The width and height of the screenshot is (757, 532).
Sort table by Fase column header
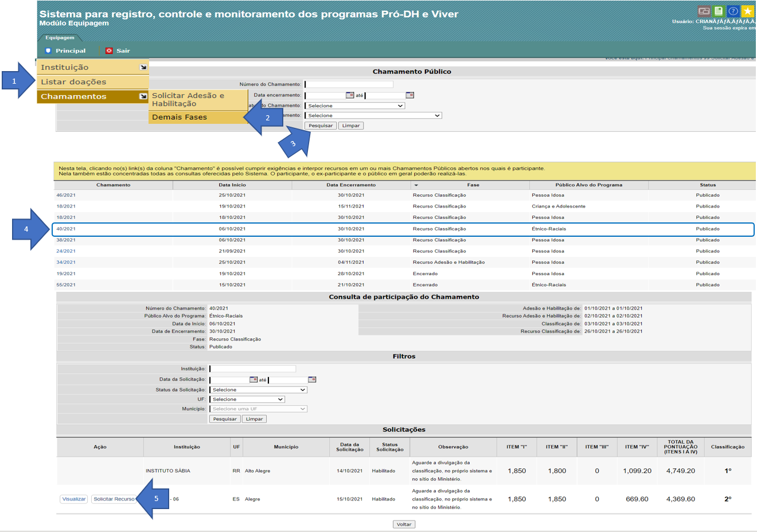tap(473, 185)
